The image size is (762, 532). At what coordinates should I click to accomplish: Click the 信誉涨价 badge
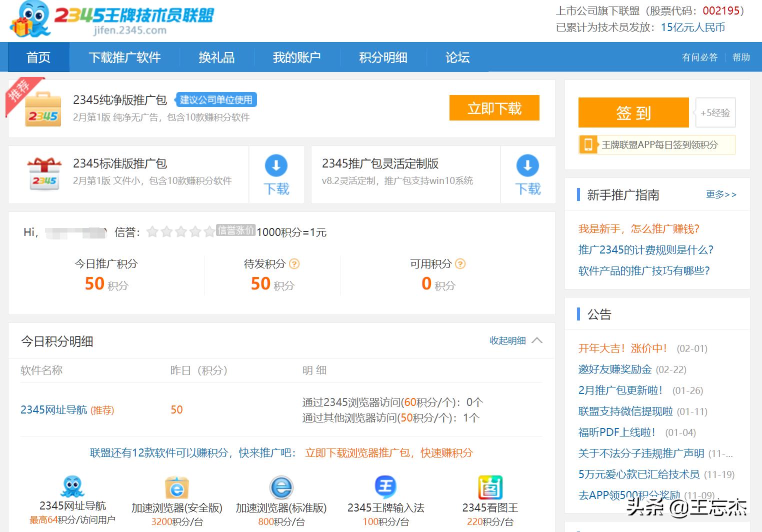(235, 230)
